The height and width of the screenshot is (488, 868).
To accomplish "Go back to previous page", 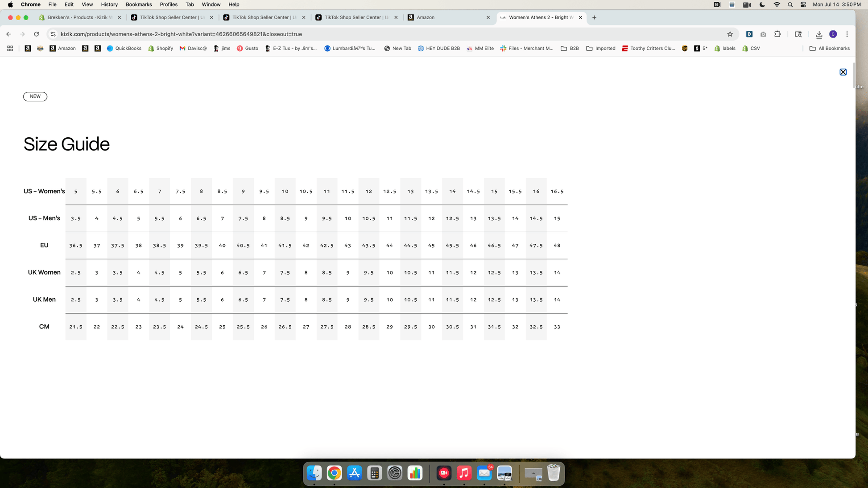I will tap(8, 34).
